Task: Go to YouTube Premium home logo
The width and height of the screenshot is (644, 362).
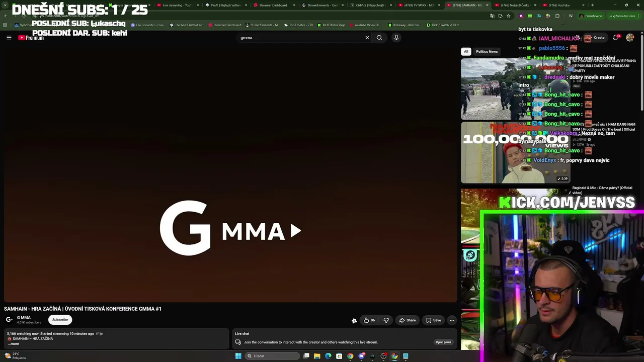Action: tap(31, 38)
